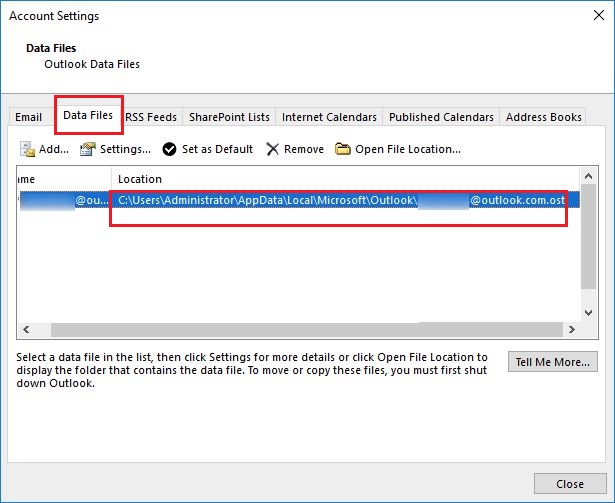This screenshot has width=615, height=503.
Task: Click the Open File Location folder icon
Action: [x=342, y=149]
